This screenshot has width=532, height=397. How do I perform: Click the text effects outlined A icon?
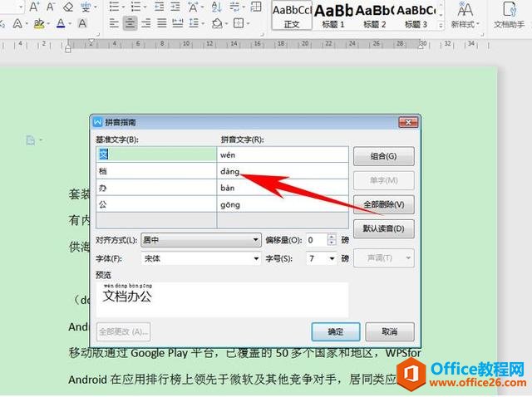(x=17, y=23)
